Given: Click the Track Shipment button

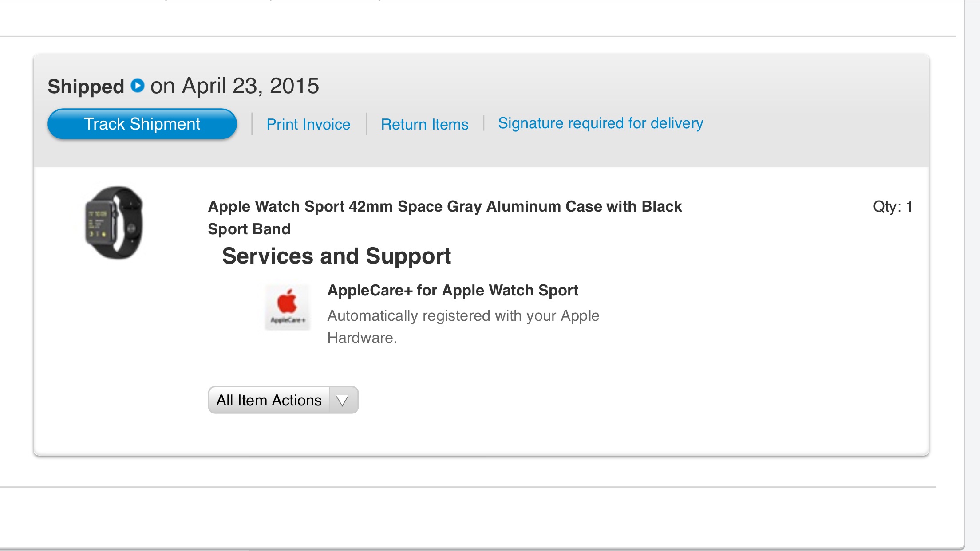Looking at the screenshot, I should [142, 124].
